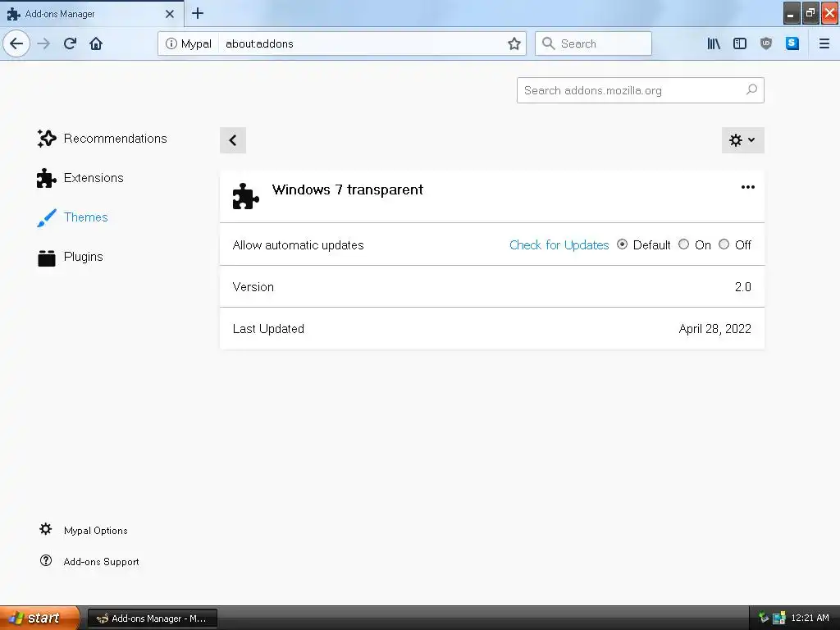
Task: Turn automatic updates On
Action: coord(683,244)
